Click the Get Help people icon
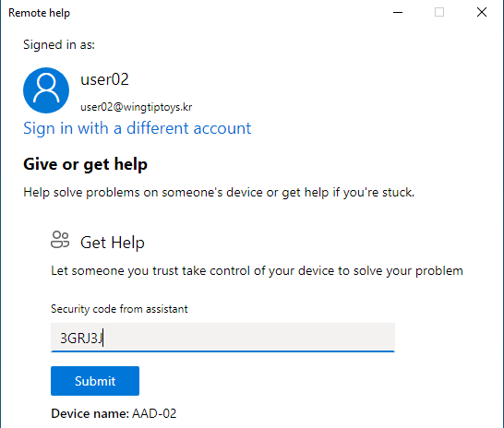 [x=60, y=240]
